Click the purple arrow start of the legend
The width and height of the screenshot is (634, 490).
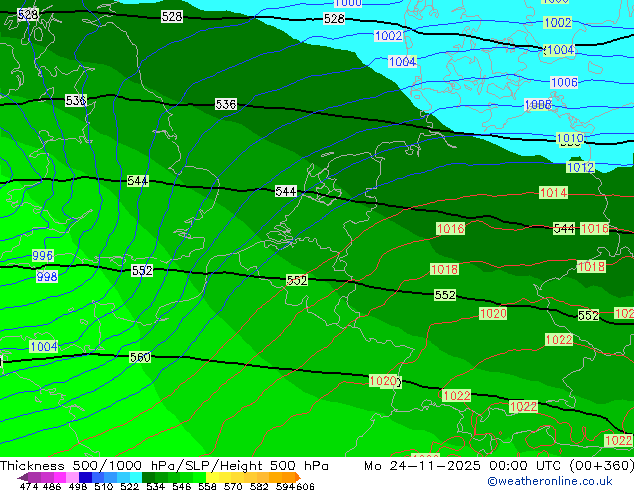pyautogui.click(x=22, y=477)
